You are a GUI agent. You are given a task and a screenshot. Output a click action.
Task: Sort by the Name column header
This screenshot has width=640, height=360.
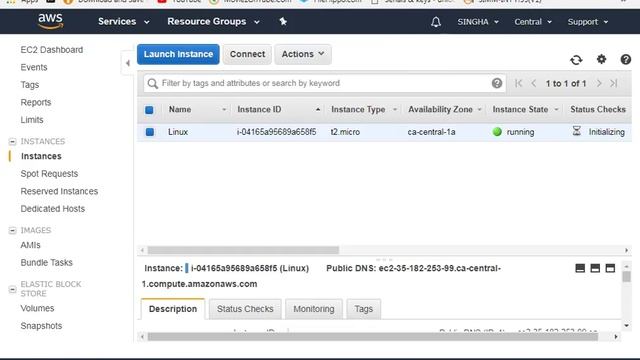click(x=180, y=109)
